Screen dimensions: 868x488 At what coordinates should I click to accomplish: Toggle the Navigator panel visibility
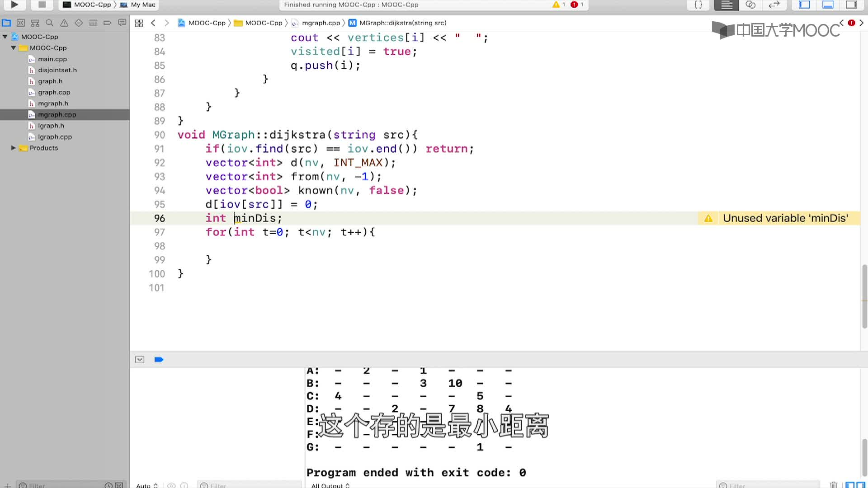click(x=804, y=5)
